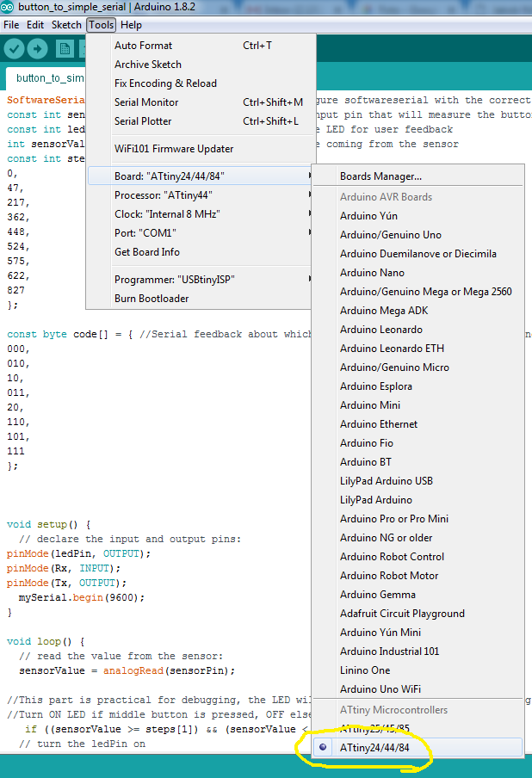Select Arduino Mega ADK board
Viewport: 532px width, 778px height.
(417, 310)
